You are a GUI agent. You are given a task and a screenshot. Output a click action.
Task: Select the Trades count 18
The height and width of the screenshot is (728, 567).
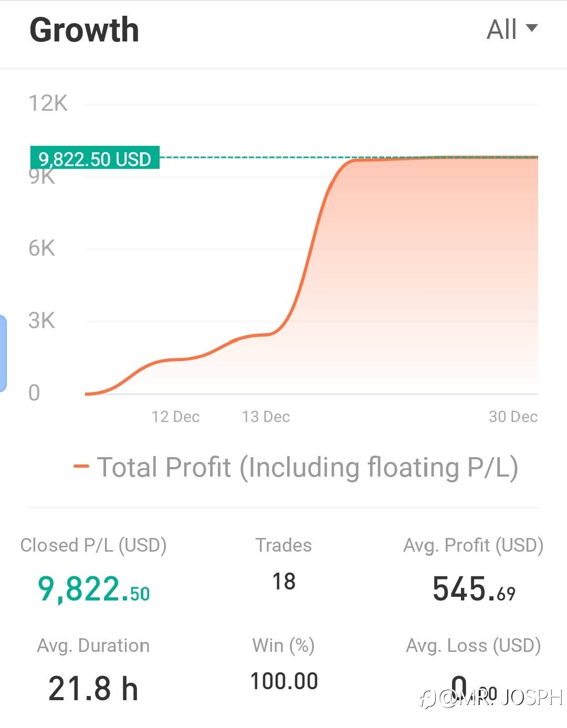(283, 582)
